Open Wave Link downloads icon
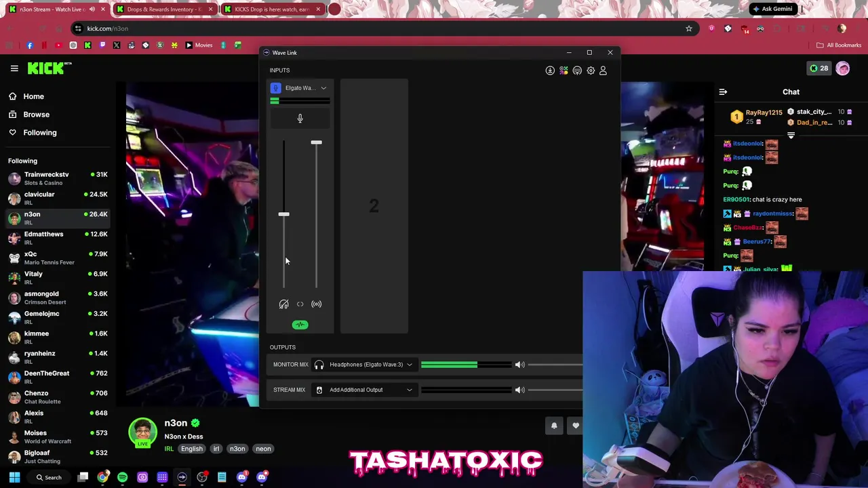Viewport: 868px width, 488px height. (x=550, y=70)
